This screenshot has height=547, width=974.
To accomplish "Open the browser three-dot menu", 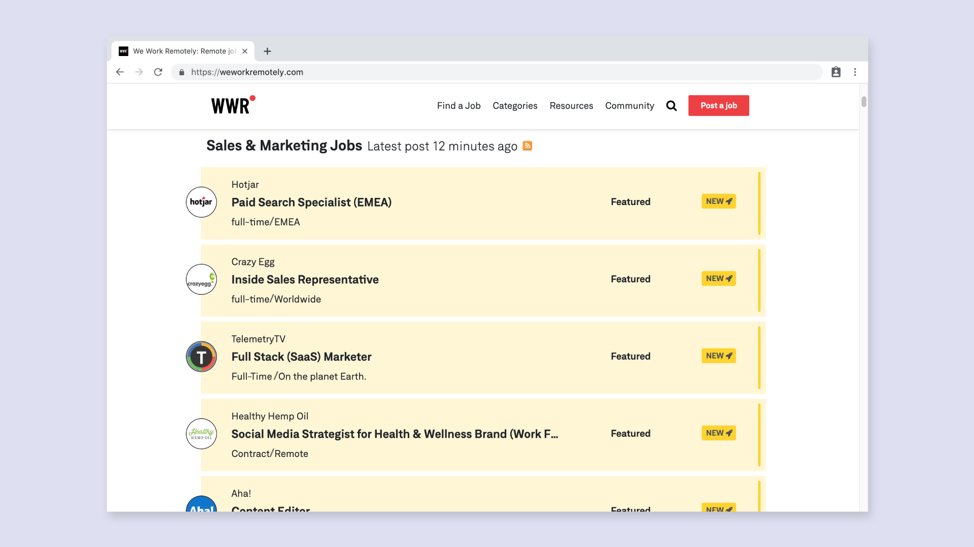I will click(x=855, y=72).
